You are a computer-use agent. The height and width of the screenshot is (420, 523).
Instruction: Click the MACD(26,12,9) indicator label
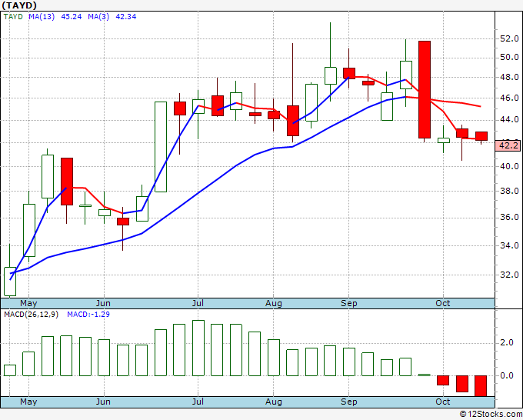[31, 315]
